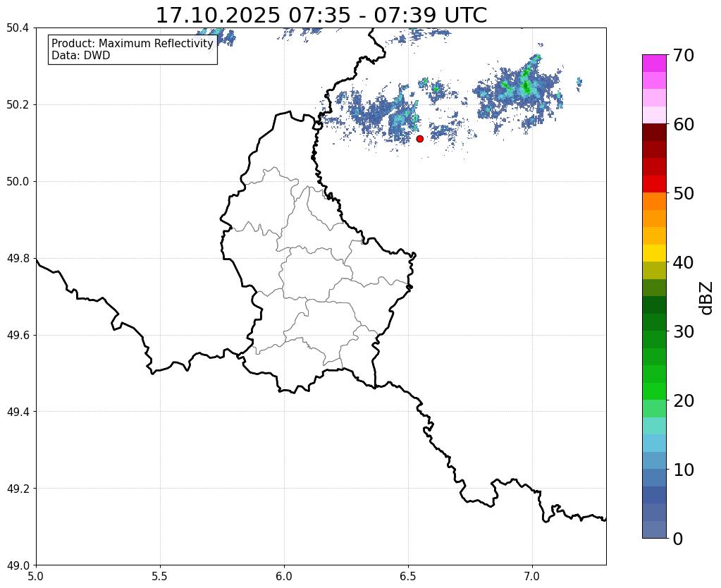
Task: Click the light cyan colorbar segment near 15
Action: [x=654, y=426]
